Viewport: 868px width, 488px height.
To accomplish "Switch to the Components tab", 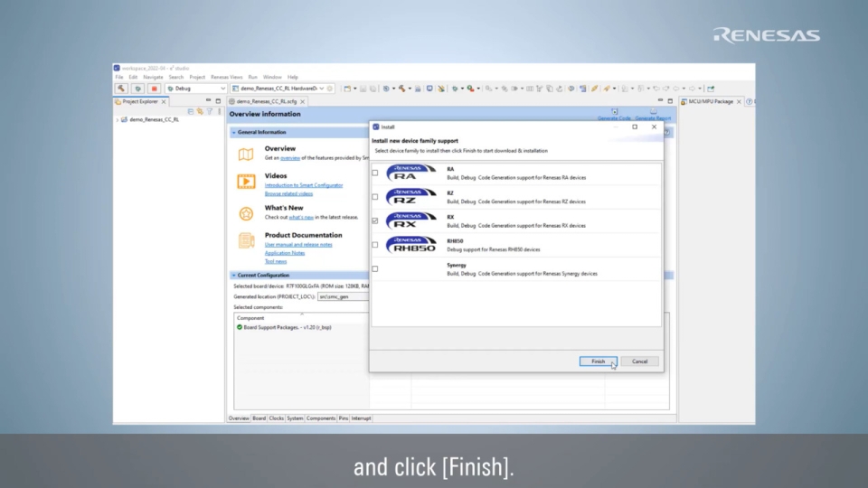I will tap(320, 418).
